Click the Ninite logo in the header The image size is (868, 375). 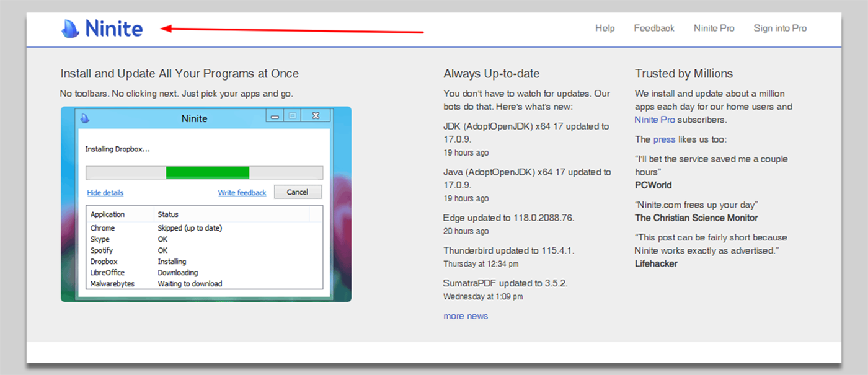click(102, 29)
